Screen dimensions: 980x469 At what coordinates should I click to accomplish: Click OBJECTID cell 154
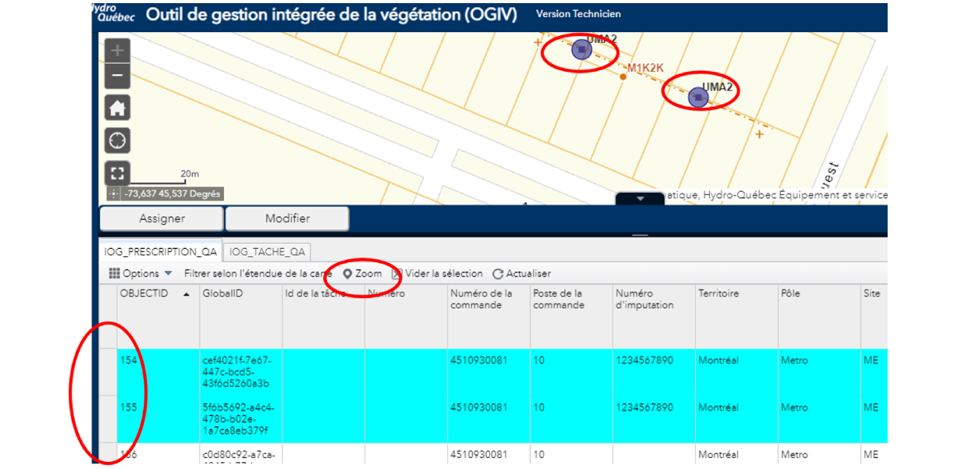coord(157,372)
